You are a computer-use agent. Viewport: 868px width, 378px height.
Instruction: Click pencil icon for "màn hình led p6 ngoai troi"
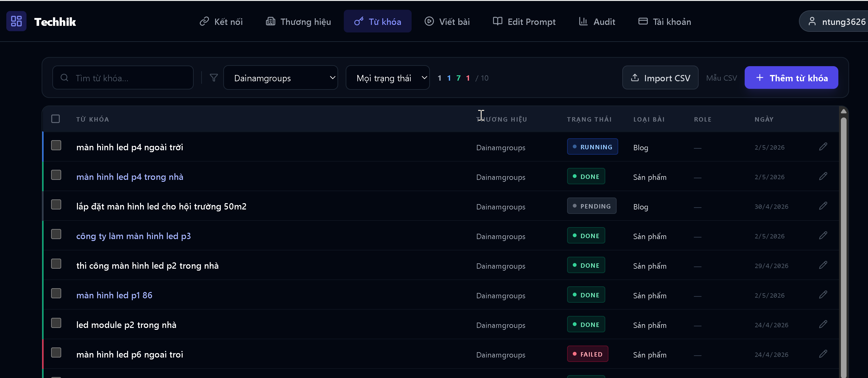click(823, 354)
